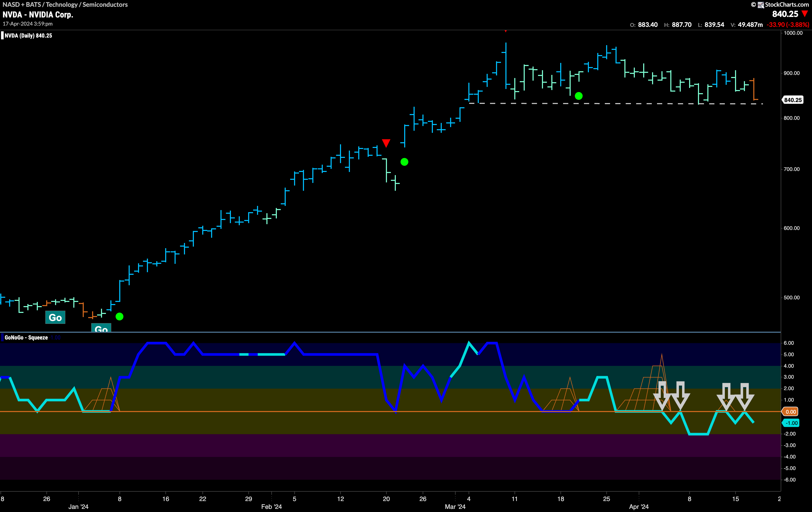The image size is (812, 512).
Task: Click the 29 date label on the time axis
Action: point(248,498)
